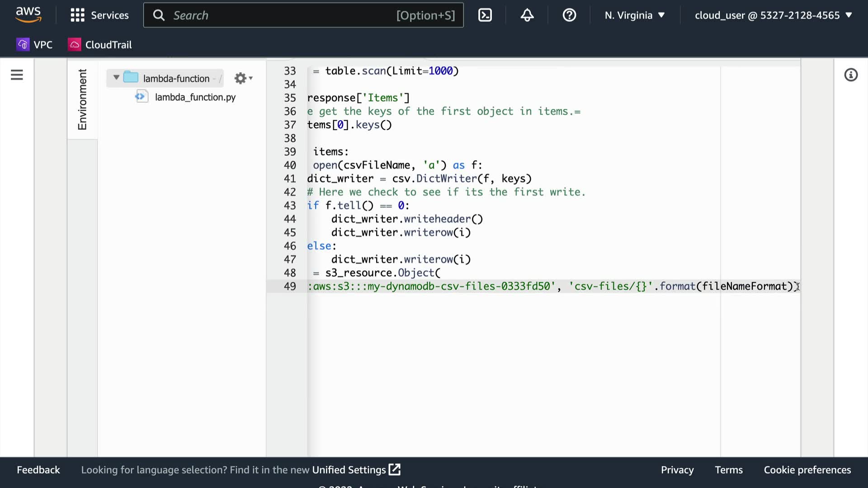Open Cookie preferences
This screenshot has height=488, width=868.
click(807, 470)
